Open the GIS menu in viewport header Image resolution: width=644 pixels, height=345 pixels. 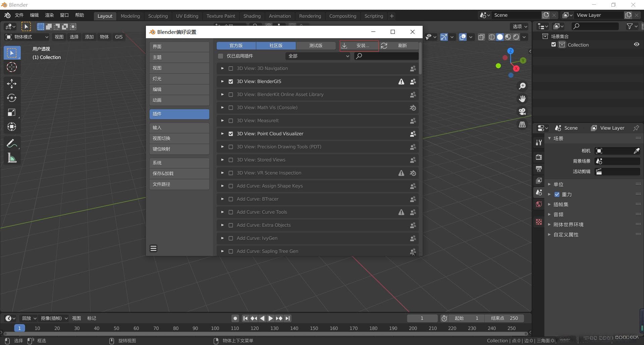(x=119, y=37)
